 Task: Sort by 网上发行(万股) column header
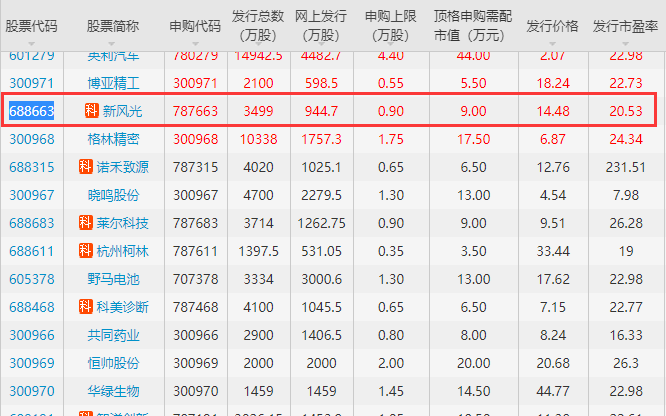321,25
